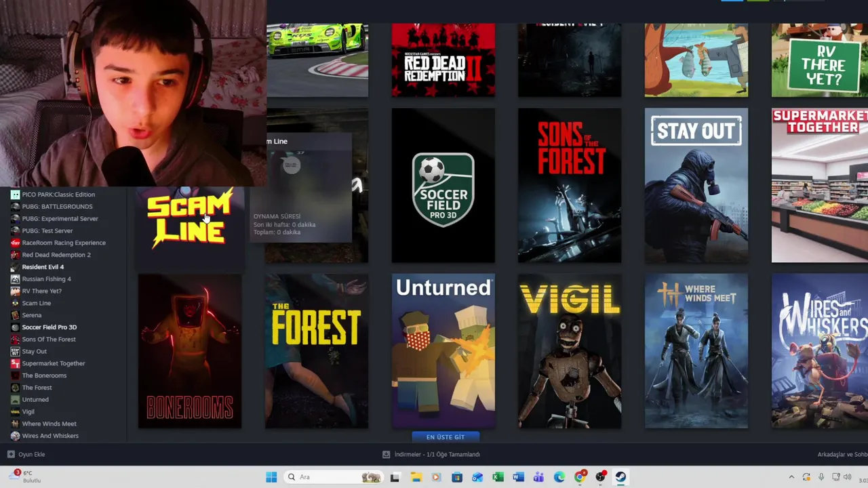Launch Excel from the taskbar
868x488 pixels.
click(x=498, y=477)
